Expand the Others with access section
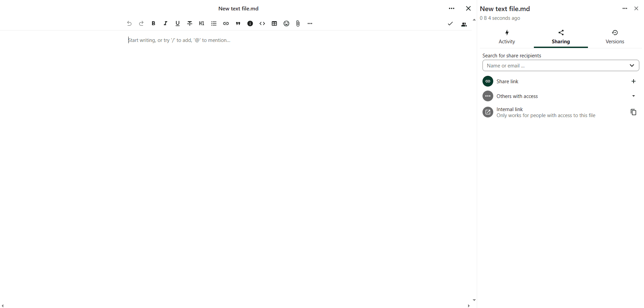 633,96
